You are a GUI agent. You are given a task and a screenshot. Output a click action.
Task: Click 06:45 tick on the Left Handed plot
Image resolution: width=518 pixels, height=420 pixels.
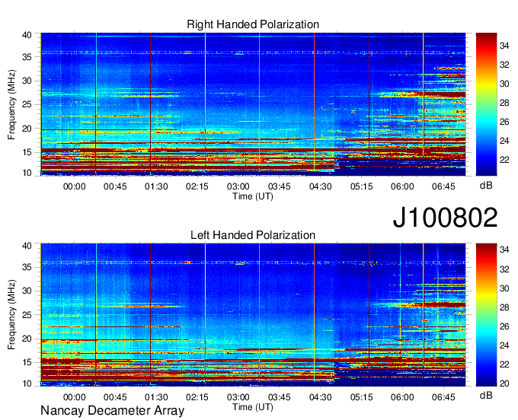pos(443,397)
